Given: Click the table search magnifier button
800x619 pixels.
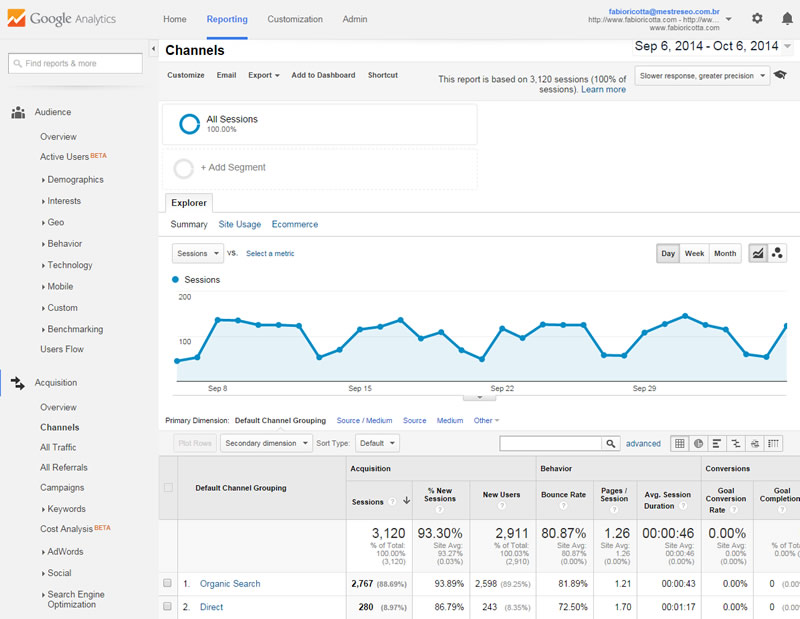Looking at the screenshot, I should pos(611,443).
